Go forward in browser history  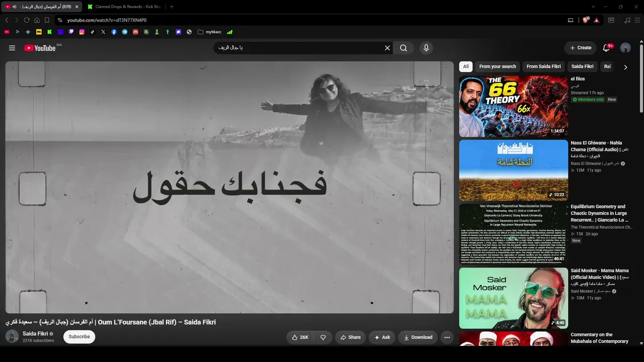click(x=17, y=20)
